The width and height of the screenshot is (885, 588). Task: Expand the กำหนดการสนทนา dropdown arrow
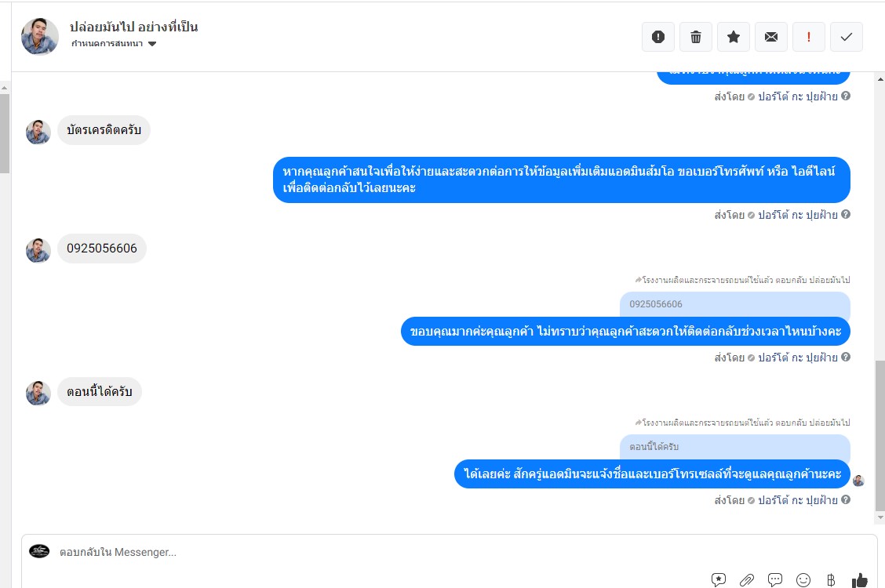(152, 44)
